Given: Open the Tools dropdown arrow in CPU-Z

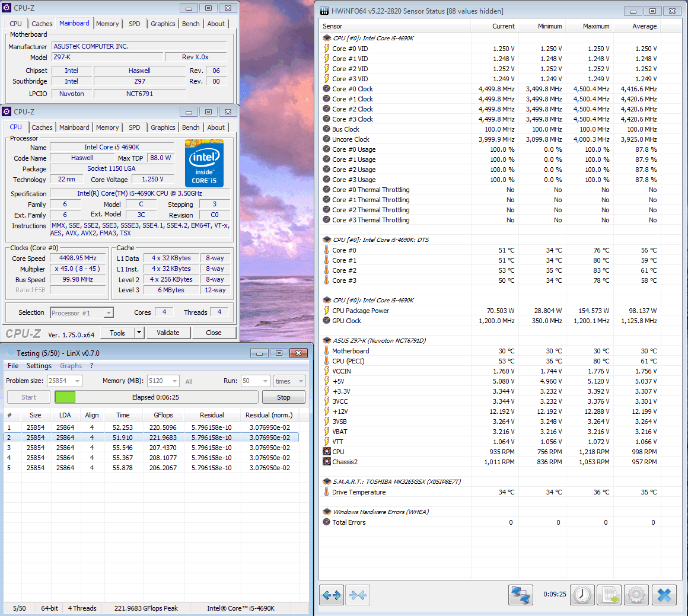Looking at the screenshot, I should tap(139, 333).
